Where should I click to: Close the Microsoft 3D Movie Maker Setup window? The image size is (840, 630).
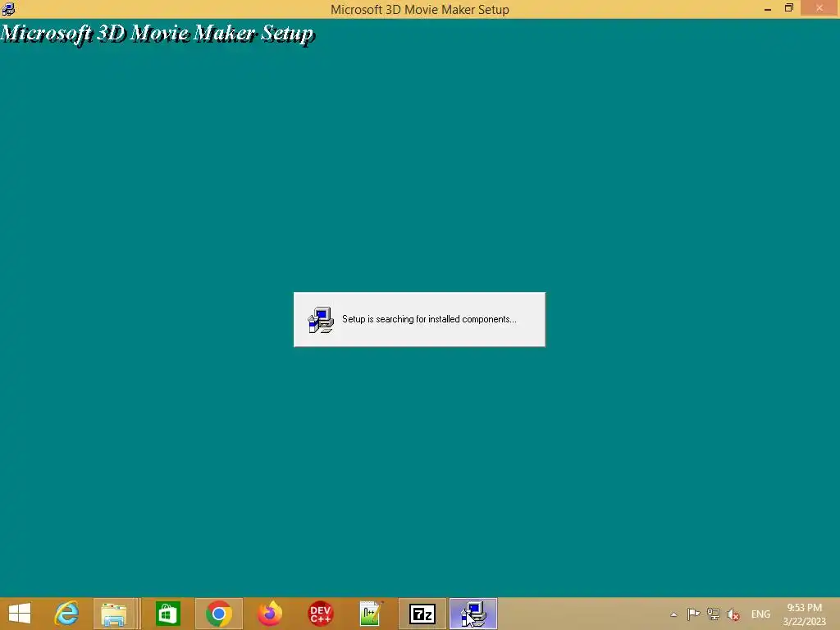[819, 8]
